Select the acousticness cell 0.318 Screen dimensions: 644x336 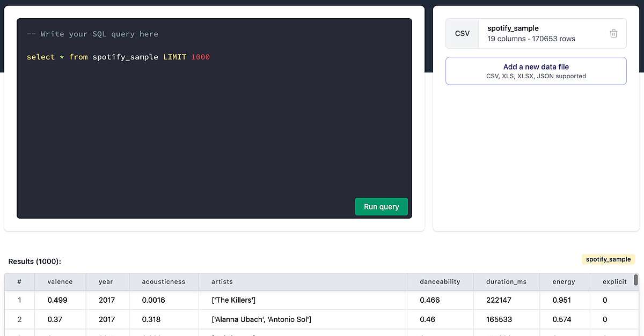pyautogui.click(x=164, y=319)
